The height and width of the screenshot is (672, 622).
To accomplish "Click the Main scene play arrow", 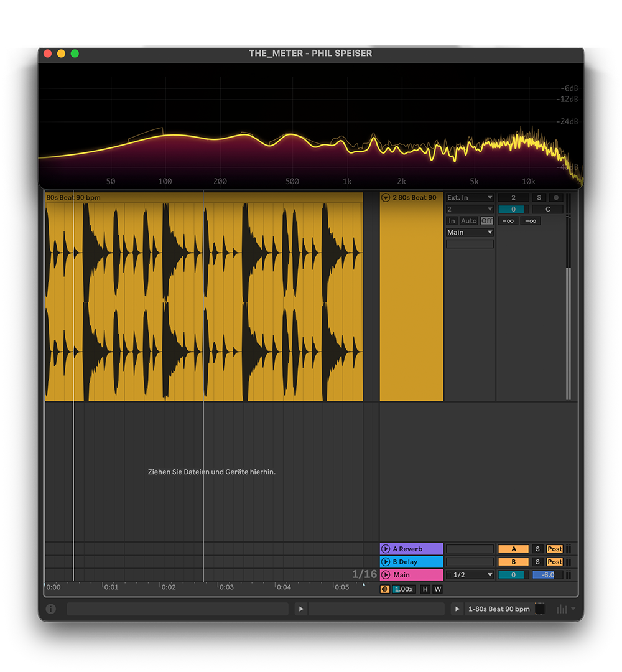I will tap(386, 574).
